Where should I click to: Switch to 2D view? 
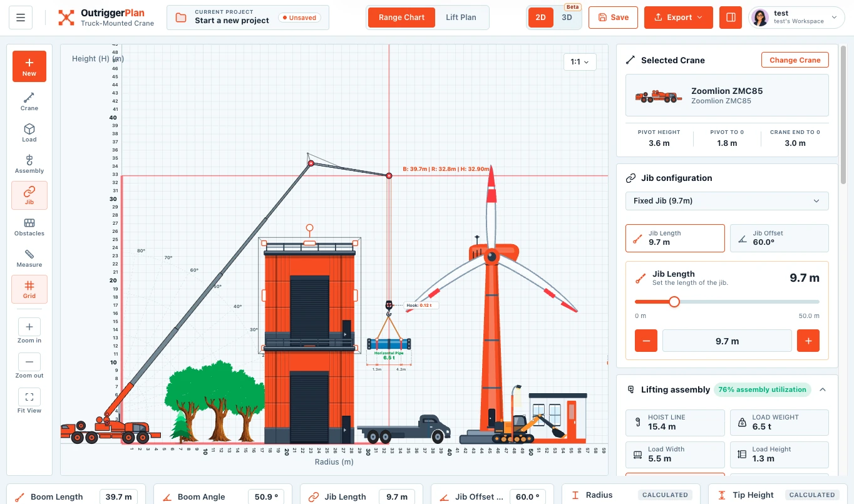540,18
